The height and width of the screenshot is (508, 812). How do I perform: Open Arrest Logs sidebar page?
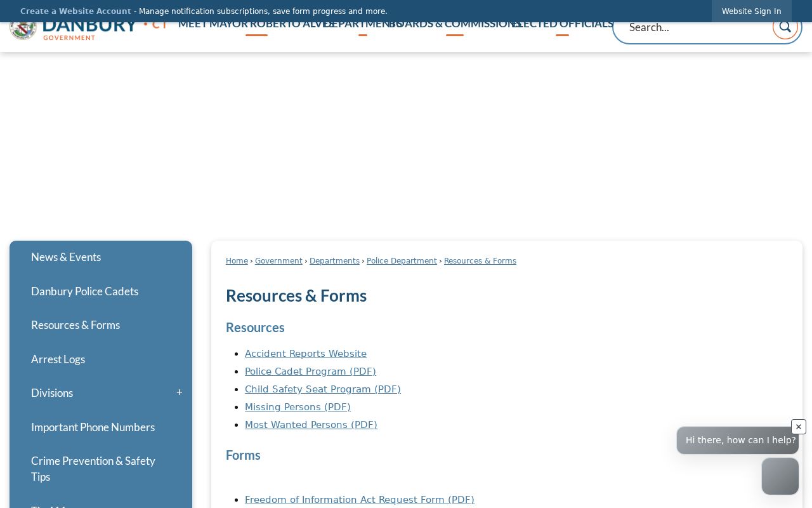pos(101,359)
